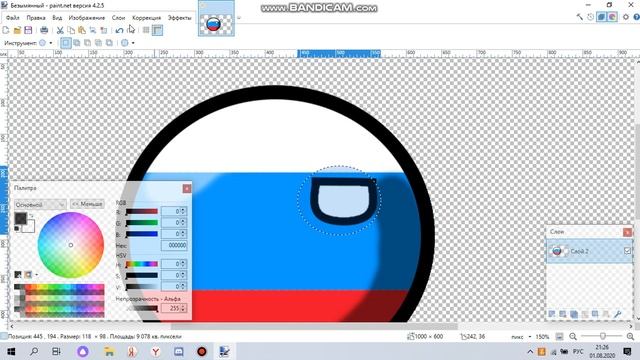Open the Вид menu
This screenshot has width=640, height=360.
pos(57,18)
